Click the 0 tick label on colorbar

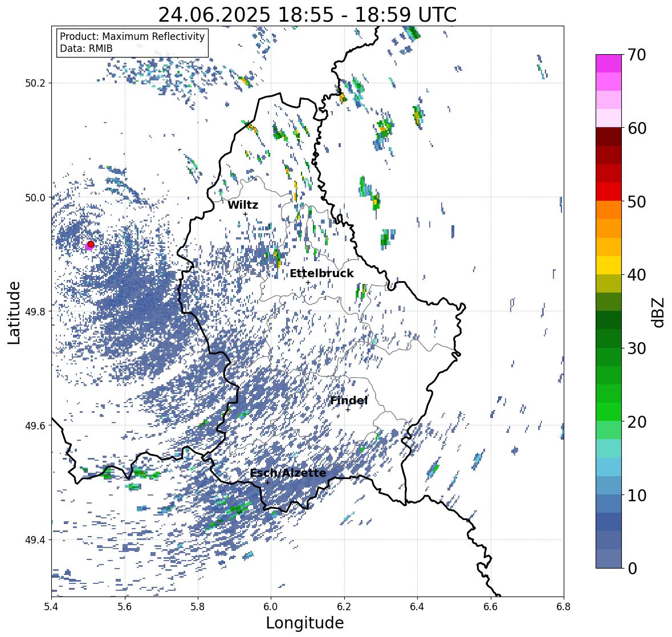pos(632,569)
